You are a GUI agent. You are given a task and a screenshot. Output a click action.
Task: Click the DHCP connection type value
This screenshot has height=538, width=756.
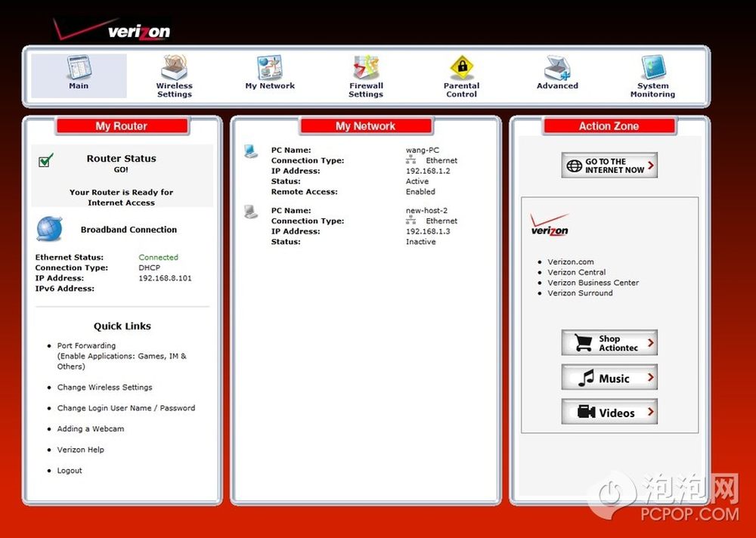pos(150,267)
